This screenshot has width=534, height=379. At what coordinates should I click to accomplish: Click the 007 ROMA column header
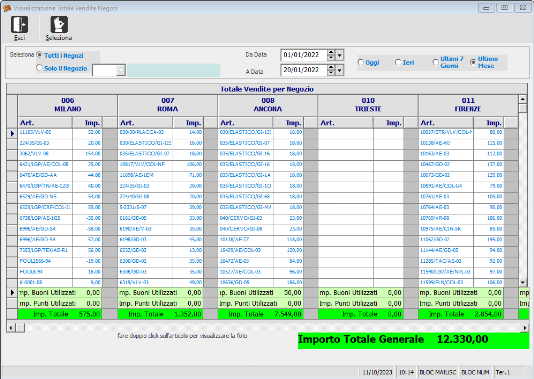point(168,105)
